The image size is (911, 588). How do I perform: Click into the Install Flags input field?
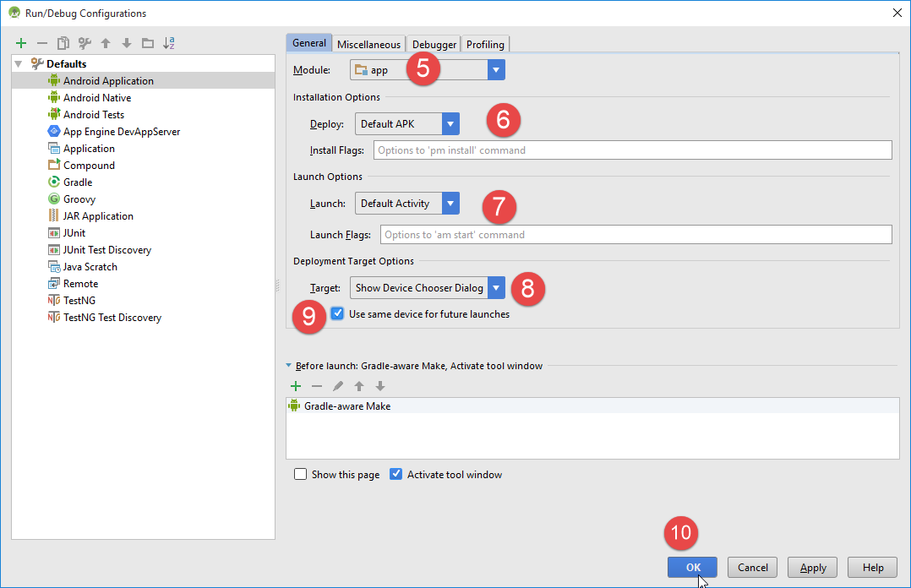[x=632, y=150]
